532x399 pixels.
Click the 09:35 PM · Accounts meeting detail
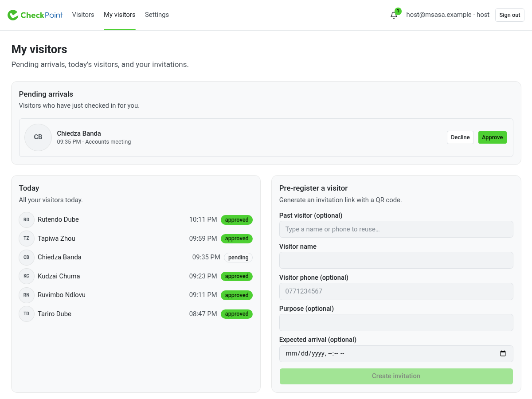tap(94, 142)
